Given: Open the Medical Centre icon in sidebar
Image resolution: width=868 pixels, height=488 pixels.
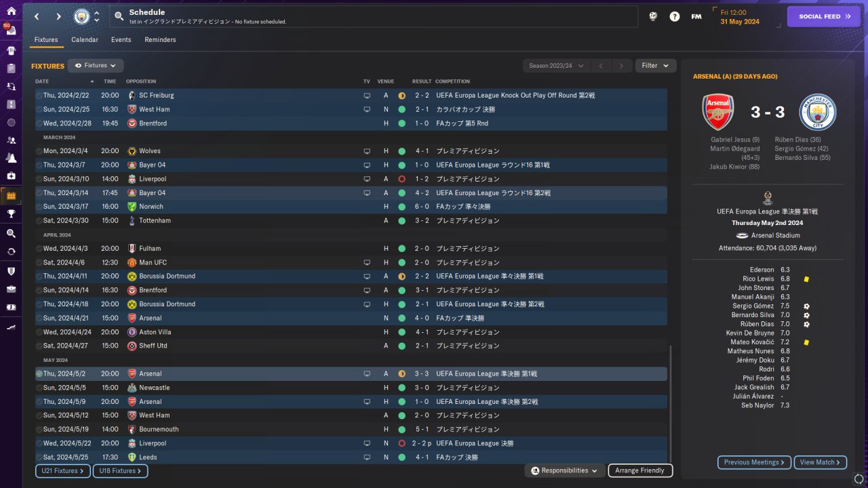Looking at the screenshot, I should pyautogui.click(x=11, y=176).
